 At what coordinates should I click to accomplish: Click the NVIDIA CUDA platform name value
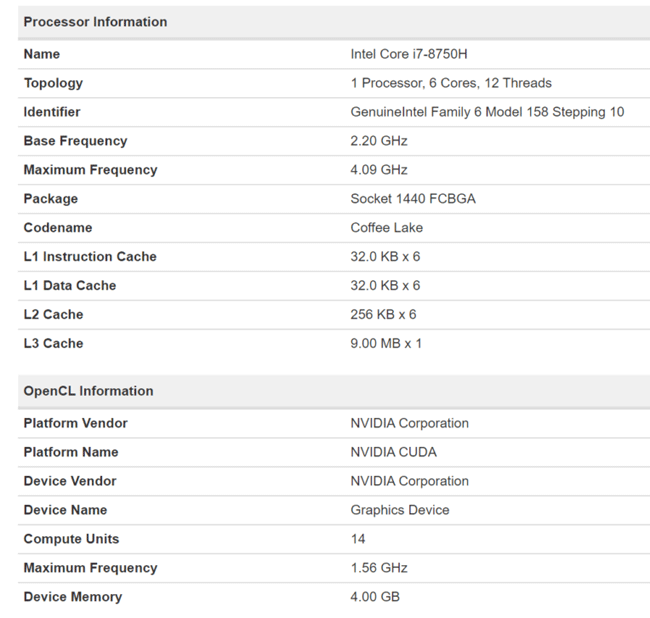tap(393, 452)
